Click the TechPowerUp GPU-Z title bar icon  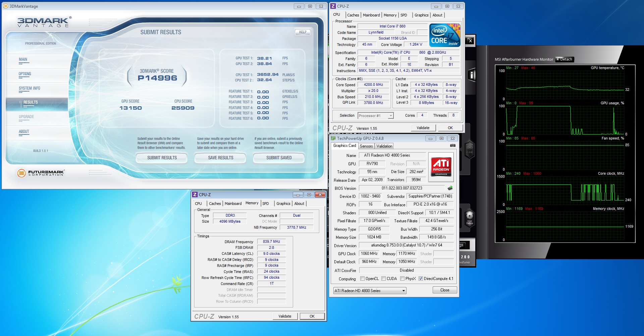333,138
